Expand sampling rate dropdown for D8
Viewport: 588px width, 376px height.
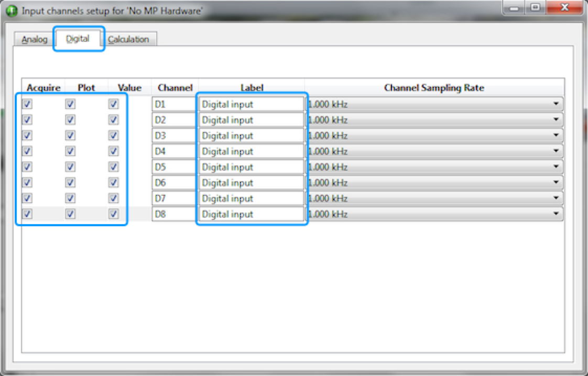point(556,214)
